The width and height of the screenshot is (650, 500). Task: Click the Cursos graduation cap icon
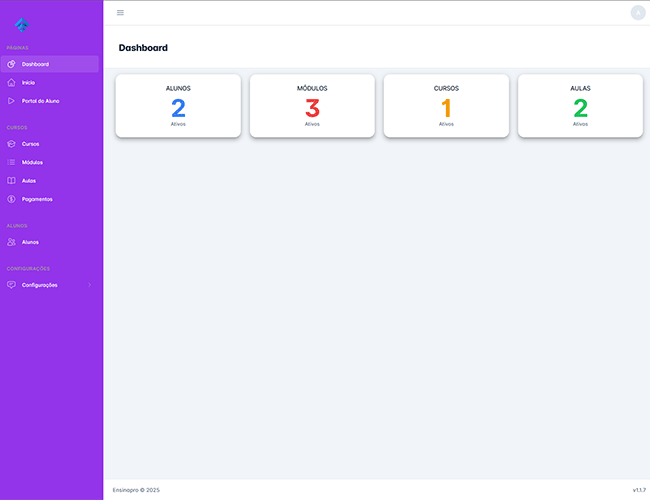11,144
